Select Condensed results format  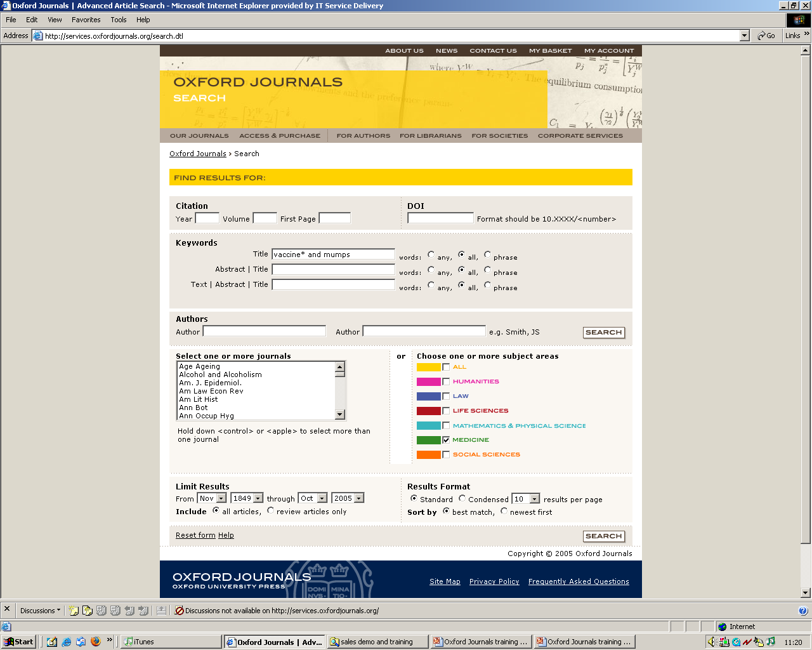[x=462, y=498]
